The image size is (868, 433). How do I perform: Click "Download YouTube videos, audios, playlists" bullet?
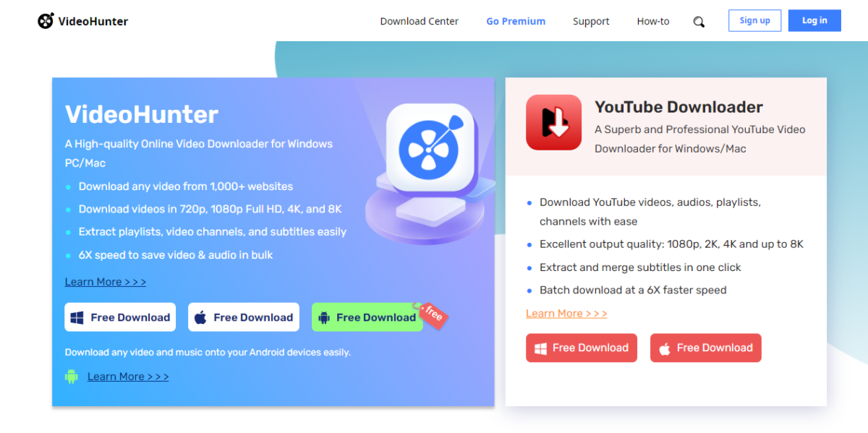(650, 212)
